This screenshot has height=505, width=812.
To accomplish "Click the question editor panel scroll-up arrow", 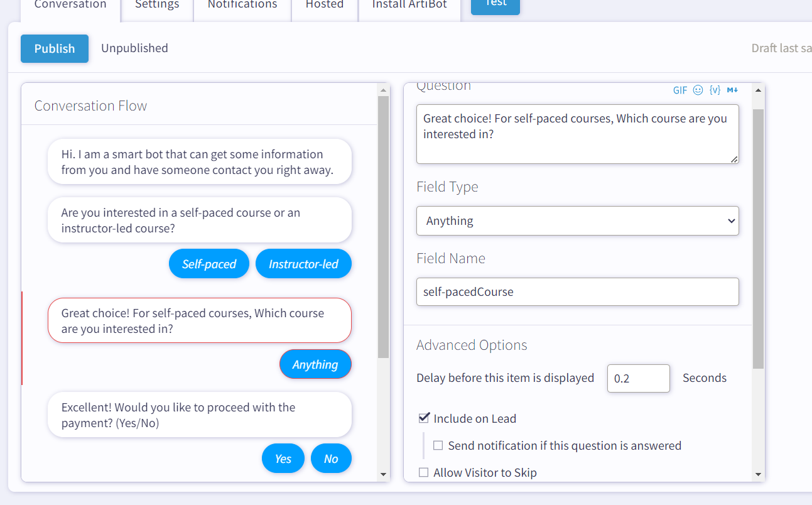I will point(758,91).
